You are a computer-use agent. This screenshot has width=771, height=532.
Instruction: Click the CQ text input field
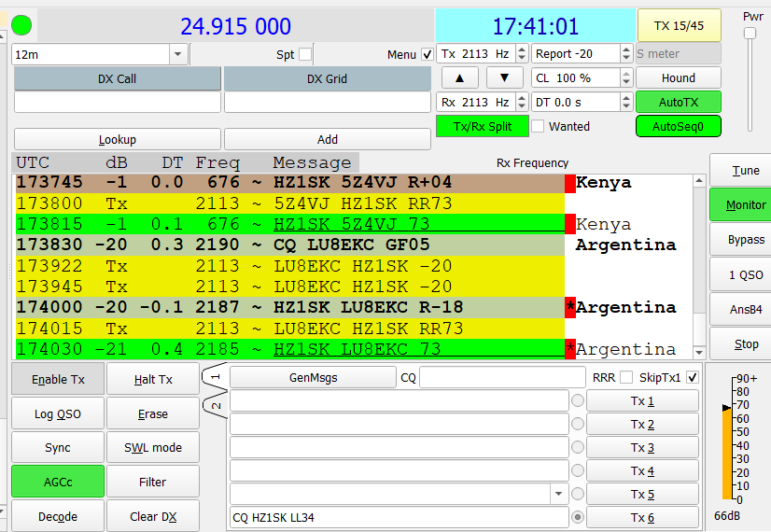tap(502, 378)
